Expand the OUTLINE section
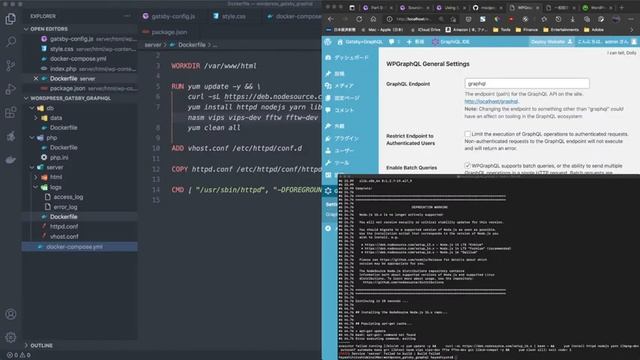 (41, 346)
